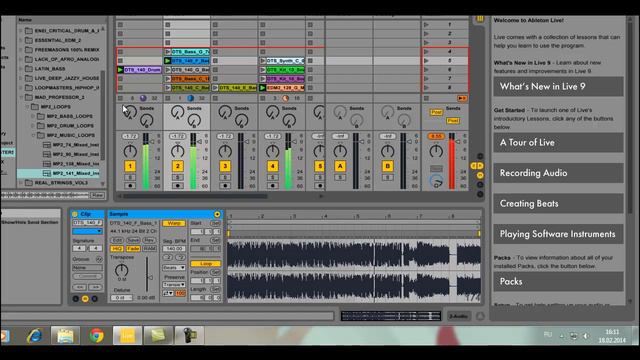Collapse the MAD_PROFESSOR_2 folder
This screenshot has width=640, height=360.
coord(21,97)
